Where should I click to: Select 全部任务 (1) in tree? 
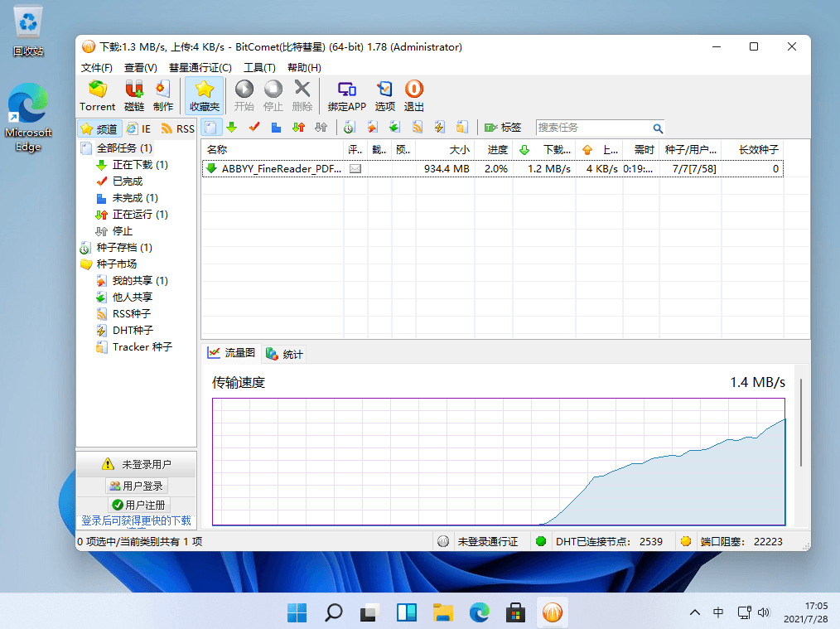tap(124, 148)
